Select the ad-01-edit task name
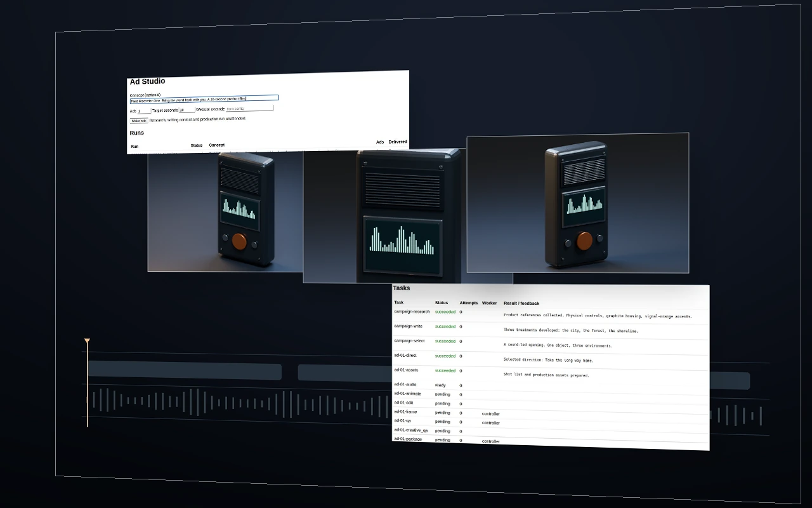 click(403, 403)
